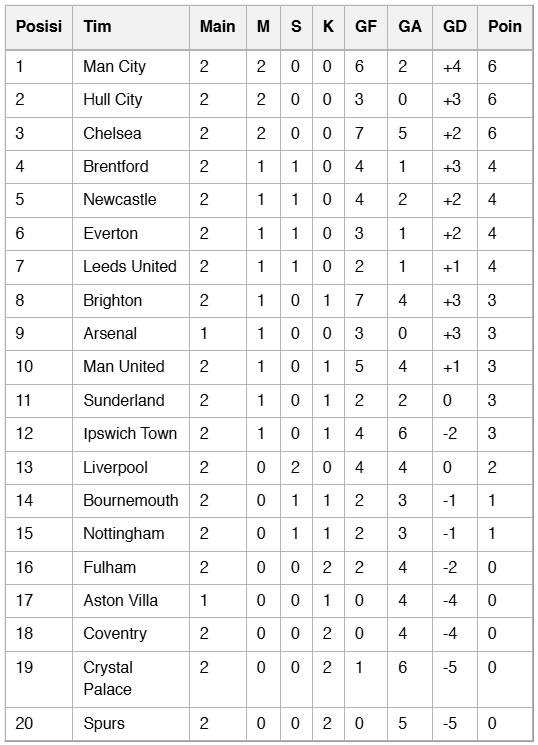Screen dimensions: 538x745
Task: Click the GA column header
Action: point(410,27)
